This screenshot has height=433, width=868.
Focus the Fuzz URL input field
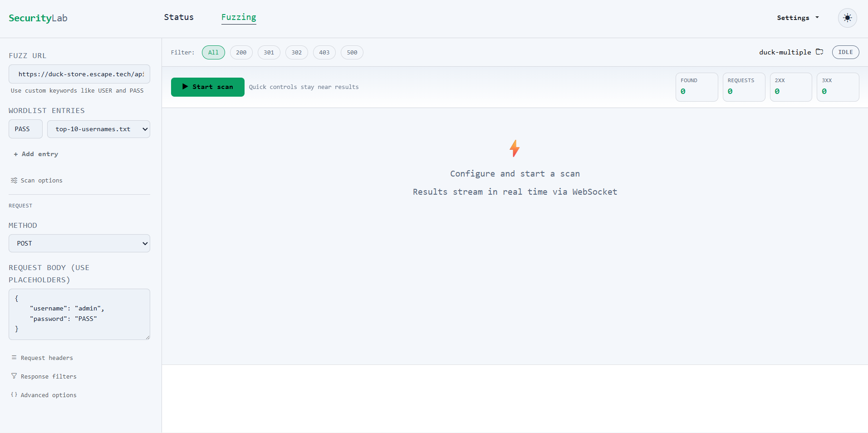click(x=79, y=74)
